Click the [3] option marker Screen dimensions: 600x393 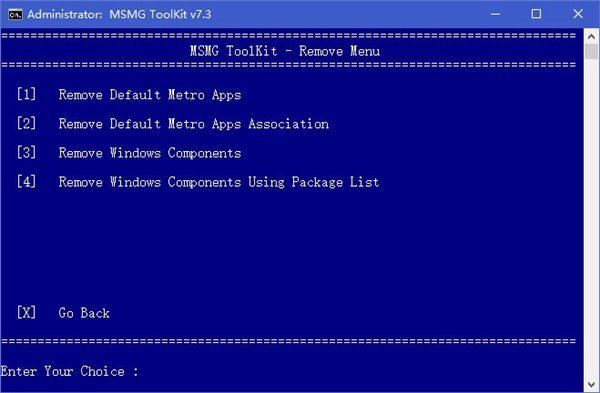click(x=26, y=153)
